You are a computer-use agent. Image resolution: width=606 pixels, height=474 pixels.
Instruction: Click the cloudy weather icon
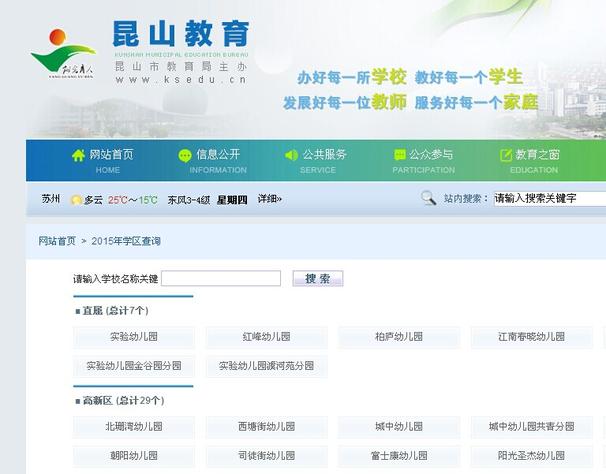point(76,200)
